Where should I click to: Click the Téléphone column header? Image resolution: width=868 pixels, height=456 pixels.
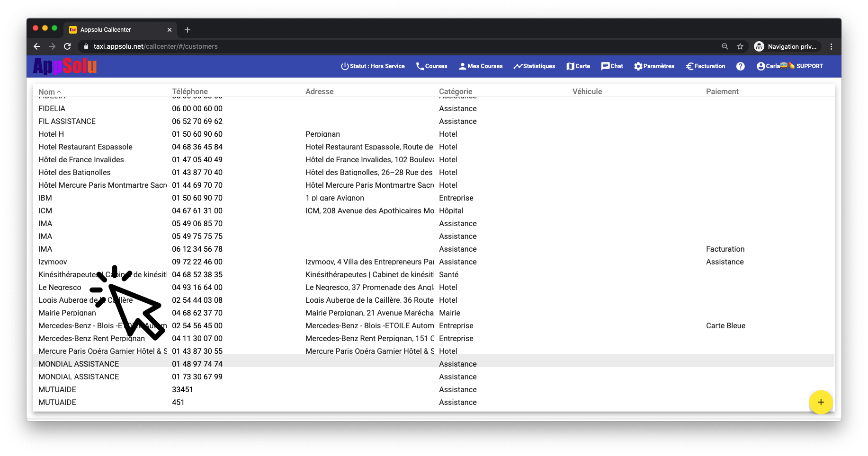coord(190,92)
